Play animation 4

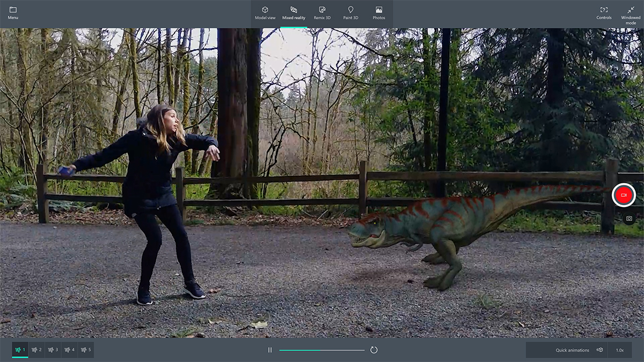tap(69, 350)
